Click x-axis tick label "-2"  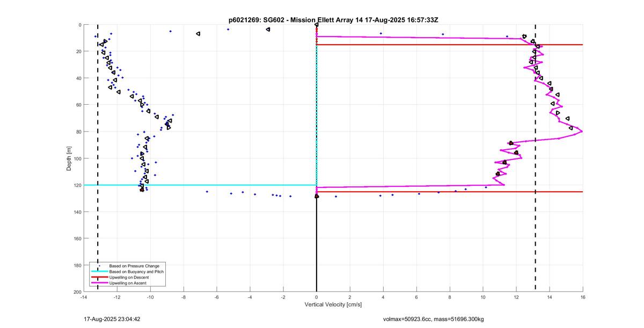coord(283,297)
